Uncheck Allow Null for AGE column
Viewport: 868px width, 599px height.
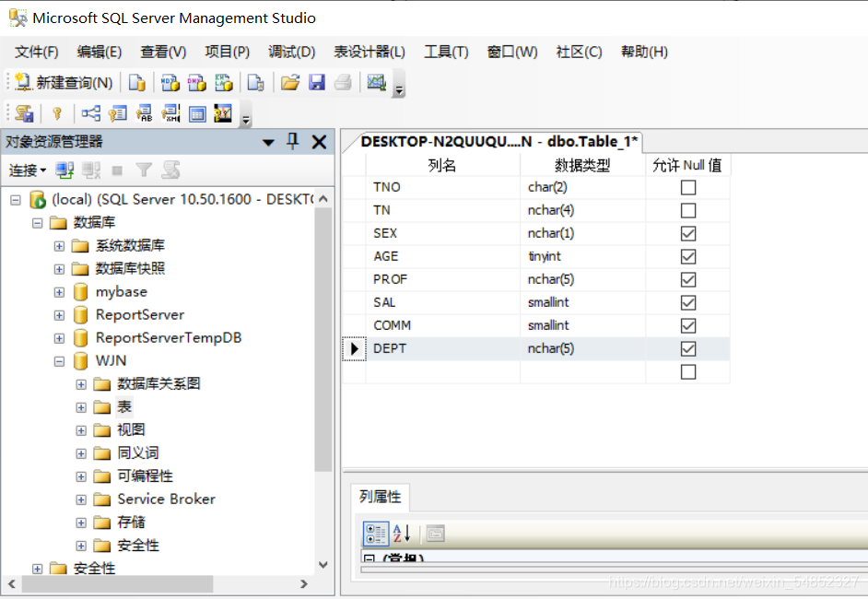coord(688,257)
